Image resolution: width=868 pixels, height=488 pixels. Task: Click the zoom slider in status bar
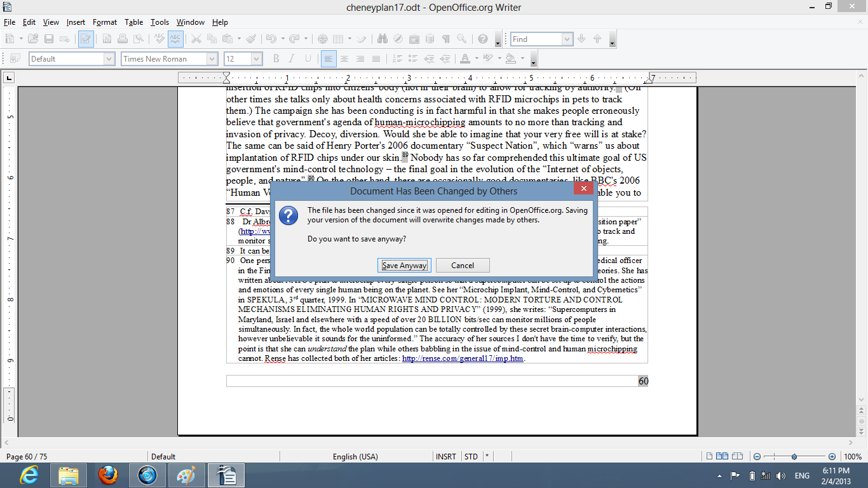pos(794,457)
